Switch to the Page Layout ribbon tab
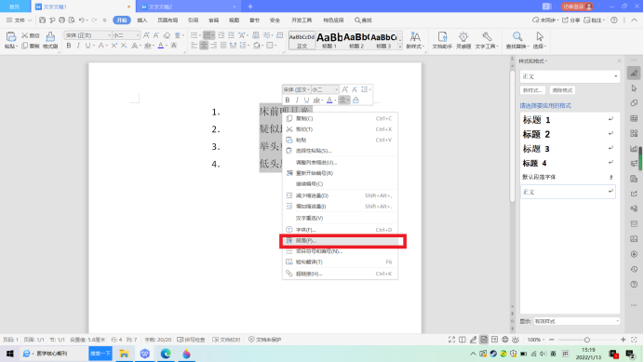This screenshot has height=362, width=644. [168, 20]
